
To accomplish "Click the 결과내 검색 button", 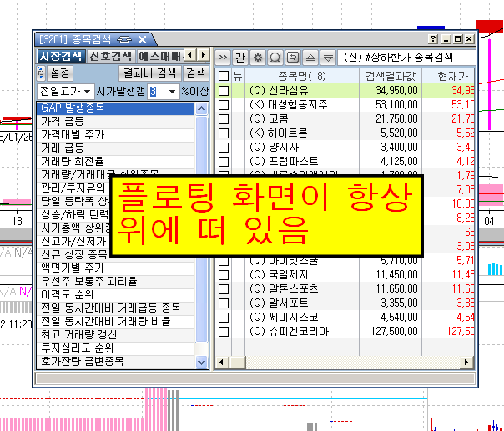I will [x=149, y=73].
